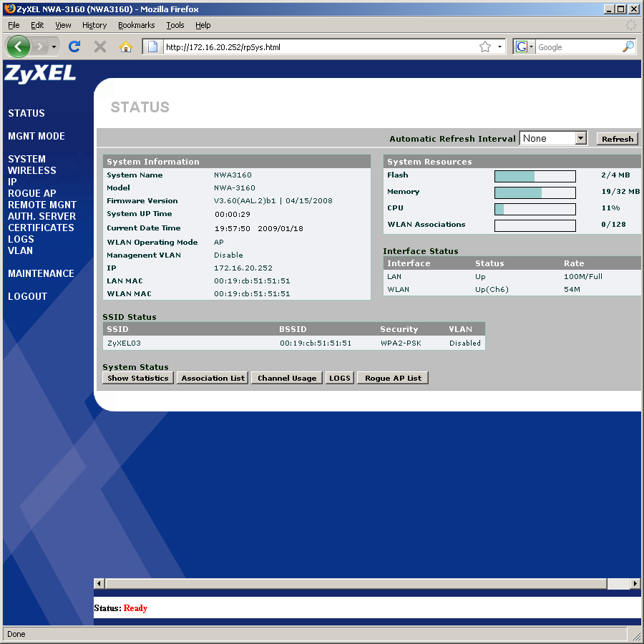Click LOGOUT in the sidebar

[27, 296]
